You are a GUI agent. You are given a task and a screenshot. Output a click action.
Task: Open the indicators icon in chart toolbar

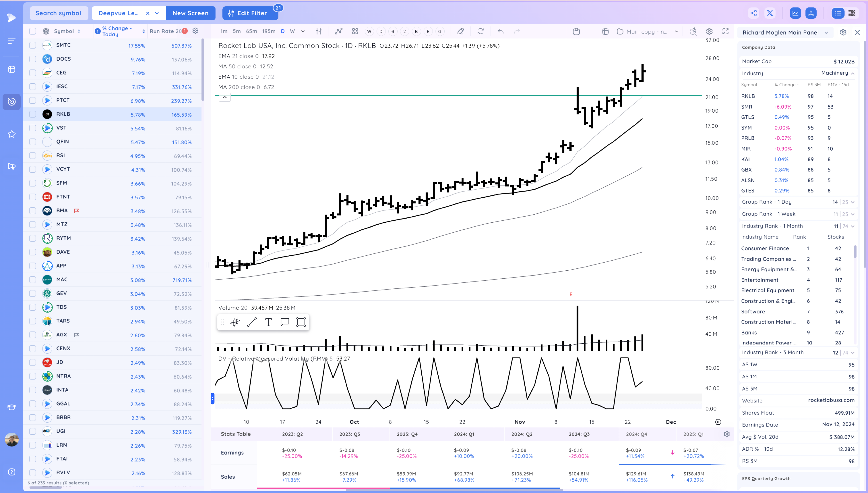click(x=339, y=31)
